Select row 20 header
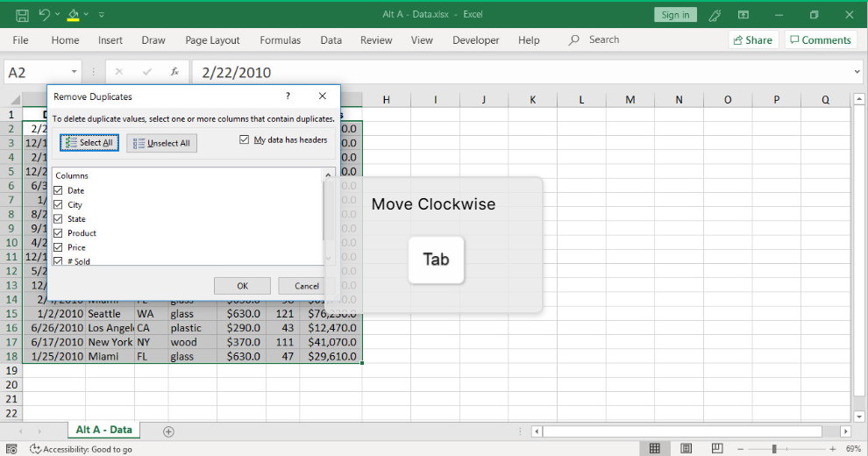The width and height of the screenshot is (868, 456). 11,385
